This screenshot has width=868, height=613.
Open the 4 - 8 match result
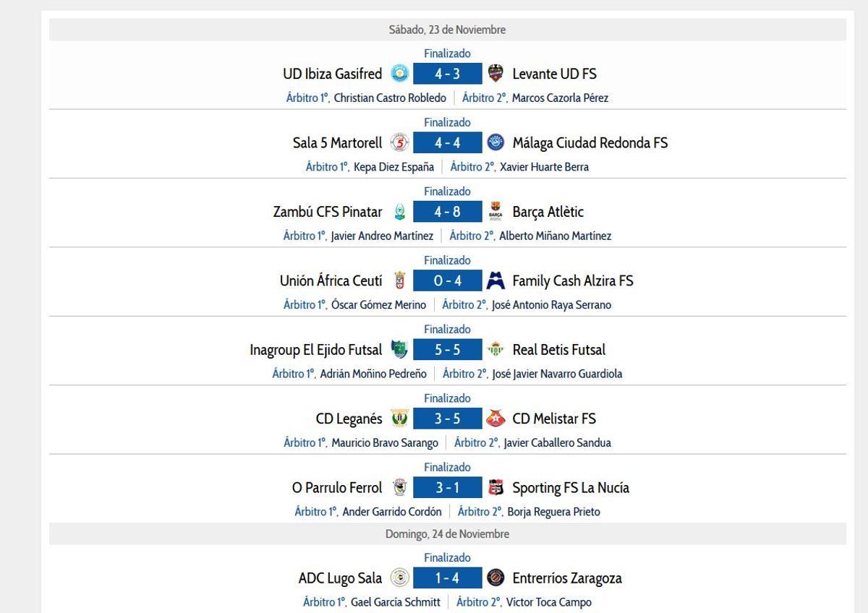click(x=447, y=212)
